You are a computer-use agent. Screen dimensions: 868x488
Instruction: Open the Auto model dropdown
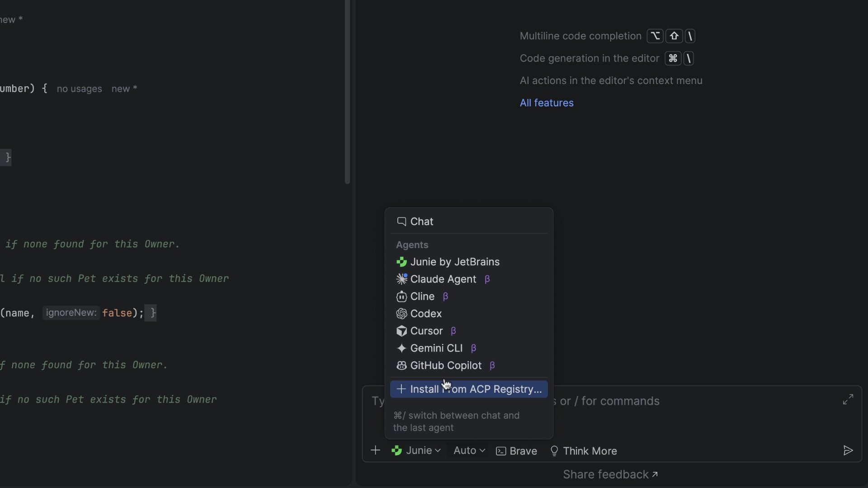point(469,450)
